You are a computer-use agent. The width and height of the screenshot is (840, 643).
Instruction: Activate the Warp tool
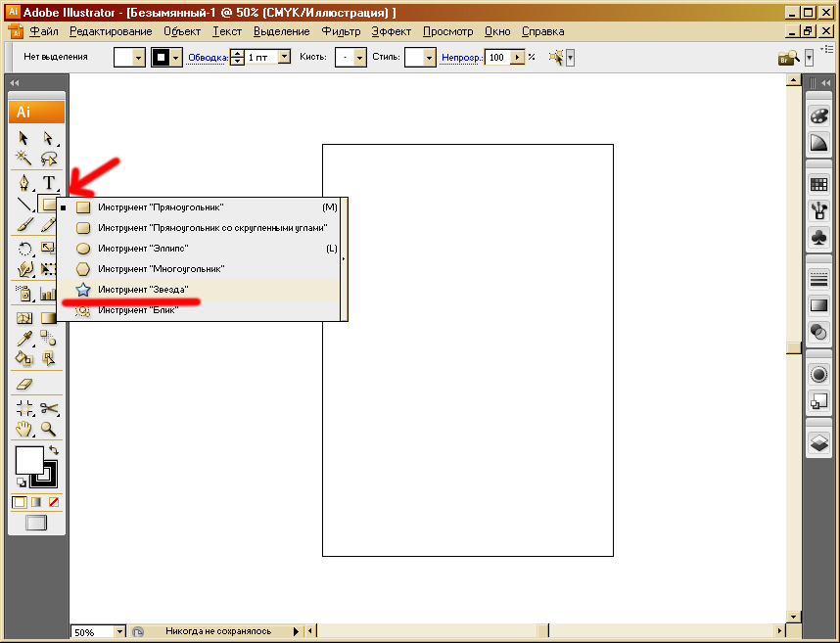[x=23, y=269]
